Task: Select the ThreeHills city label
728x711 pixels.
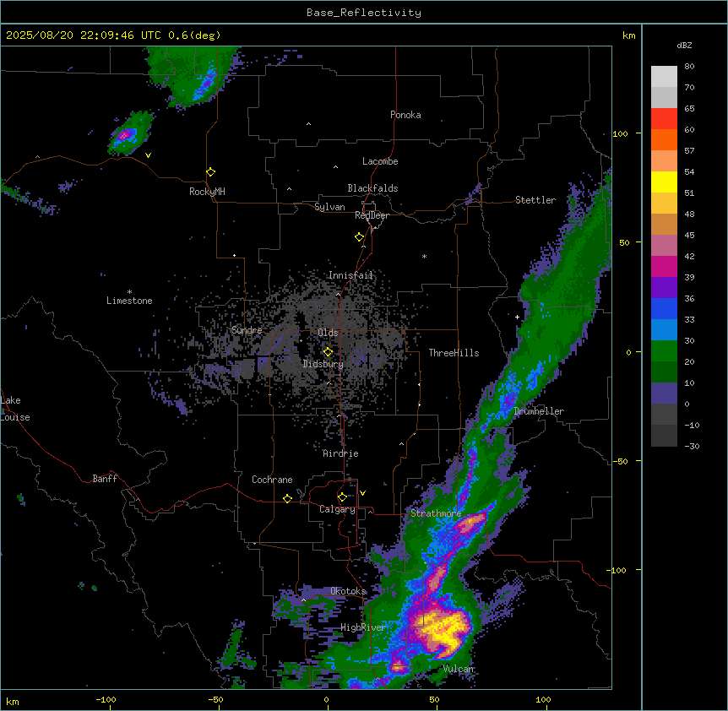Action: pyautogui.click(x=454, y=353)
